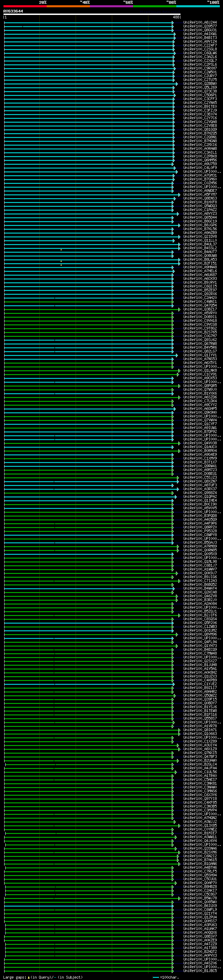Click arrowhead ending the green UniRef100_Q3BZ17 bar
This screenshot has width=223, height=980.
tap(179, 309)
